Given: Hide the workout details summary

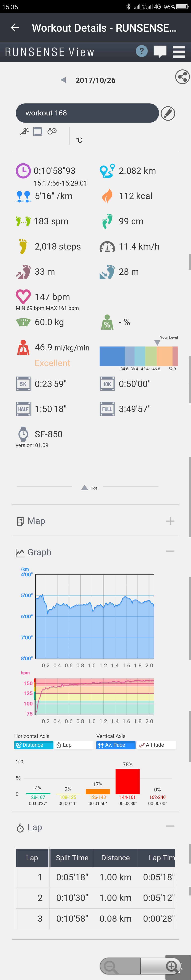Looking at the screenshot, I should (90, 488).
